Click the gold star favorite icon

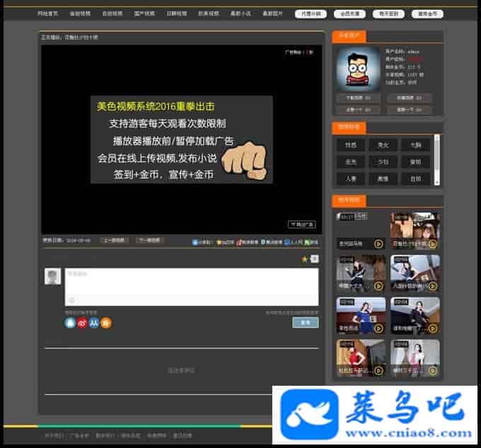(305, 259)
